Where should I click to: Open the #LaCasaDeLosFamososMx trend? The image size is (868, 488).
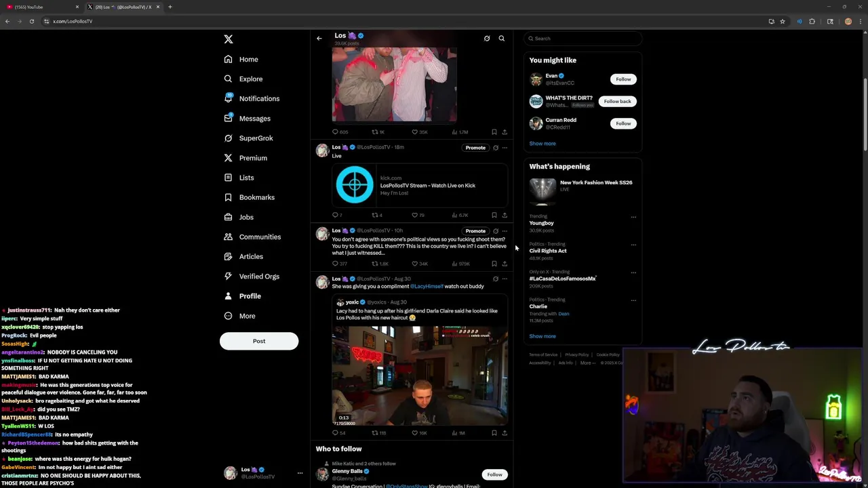coord(563,279)
